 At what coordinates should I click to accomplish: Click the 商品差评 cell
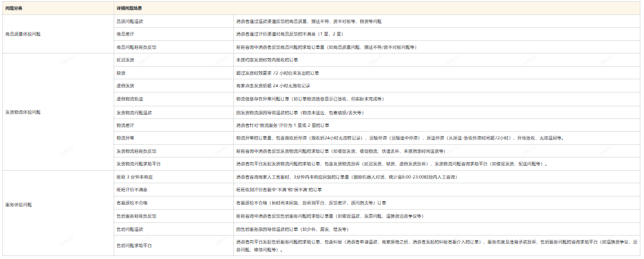pyautogui.click(x=125, y=34)
